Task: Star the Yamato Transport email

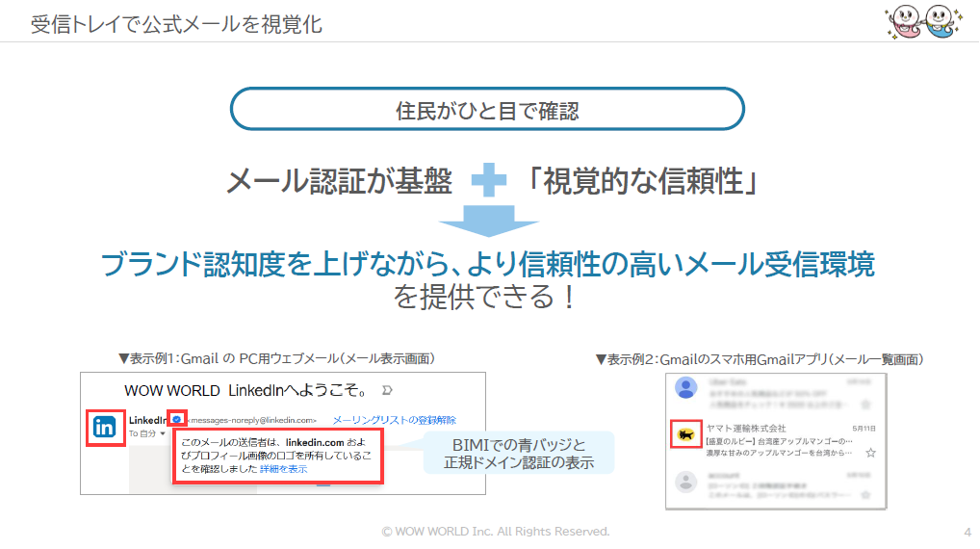Action: coord(870,452)
